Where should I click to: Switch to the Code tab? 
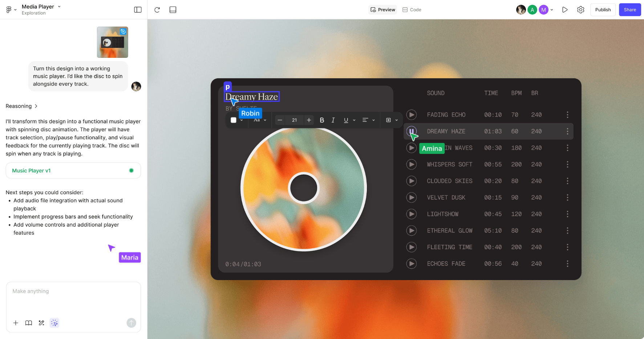pos(412,10)
